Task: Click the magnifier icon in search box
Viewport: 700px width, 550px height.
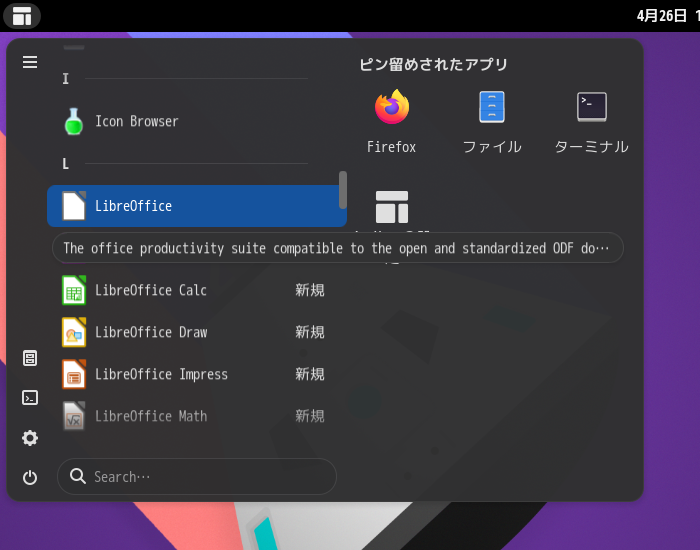Action: tap(78, 476)
